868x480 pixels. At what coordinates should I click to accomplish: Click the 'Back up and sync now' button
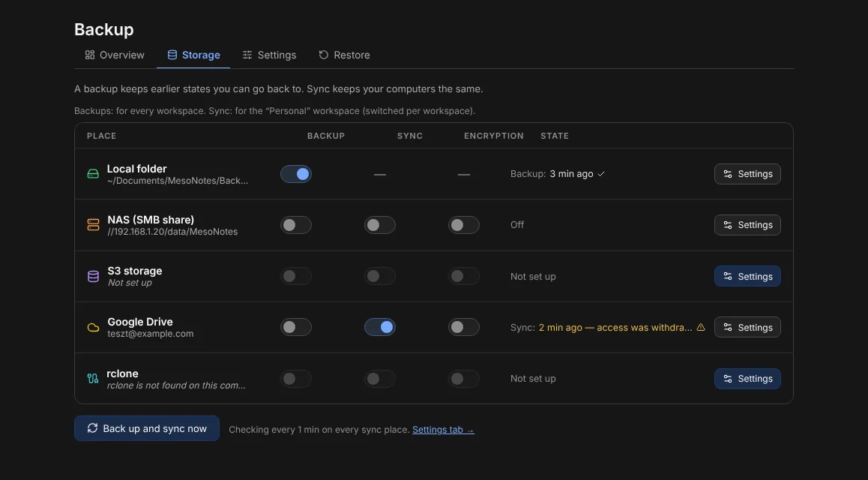click(147, 428)
